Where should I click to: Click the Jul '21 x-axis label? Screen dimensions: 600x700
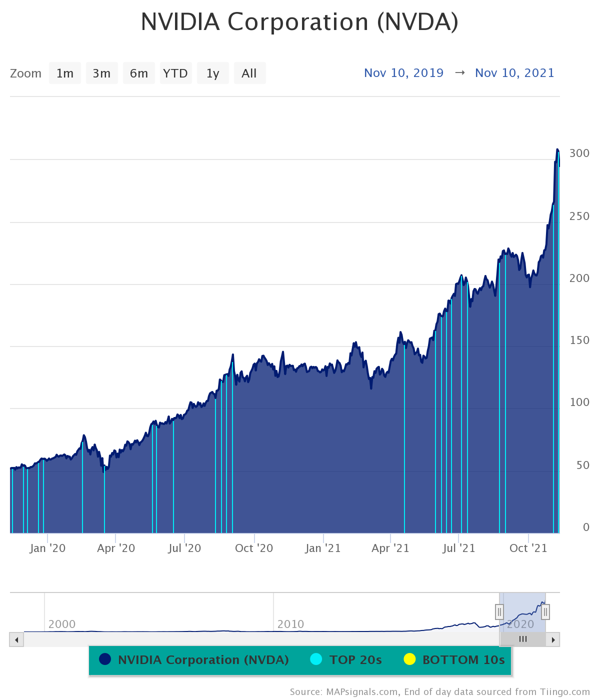[459, 548]
